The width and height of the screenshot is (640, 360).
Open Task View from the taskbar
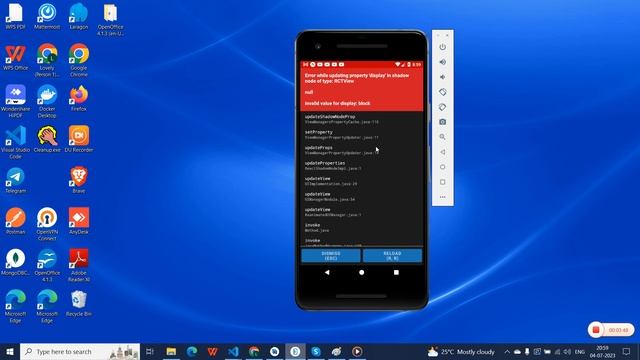coord(150,351)
